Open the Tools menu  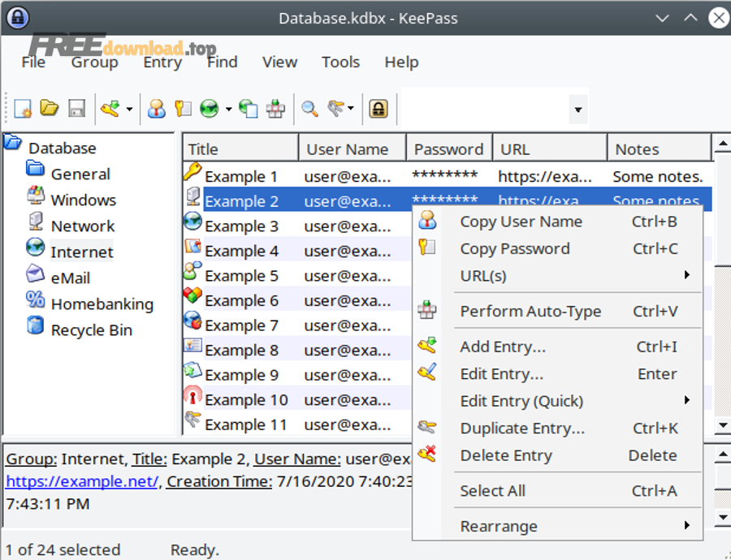340,62
